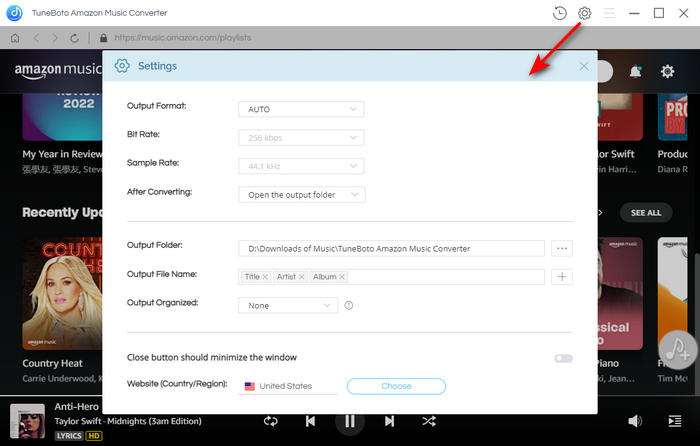Click the LYRICS badge
Viewport: 700px width, 446px height.
click(x=69, y=436)
